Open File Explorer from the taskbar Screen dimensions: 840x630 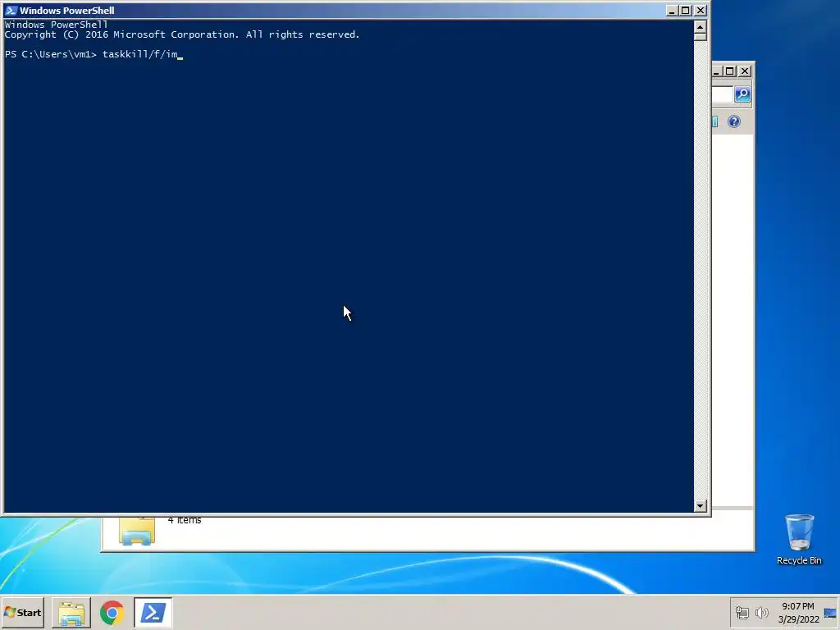coord(71,612)
